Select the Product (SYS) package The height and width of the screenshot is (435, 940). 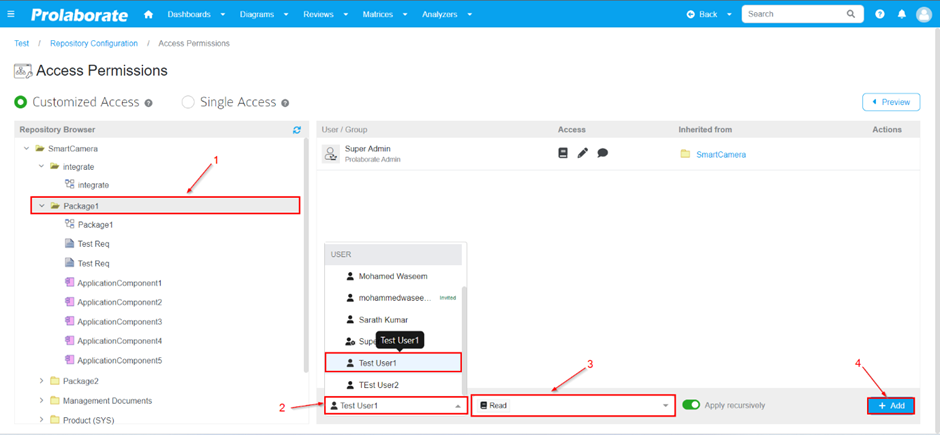tap(89, 420)
